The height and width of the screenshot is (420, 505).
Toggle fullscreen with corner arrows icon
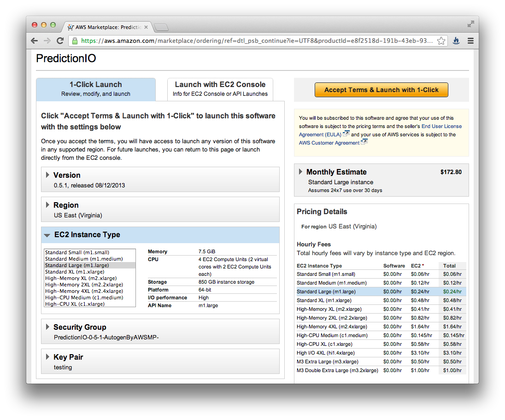[470, 24]
